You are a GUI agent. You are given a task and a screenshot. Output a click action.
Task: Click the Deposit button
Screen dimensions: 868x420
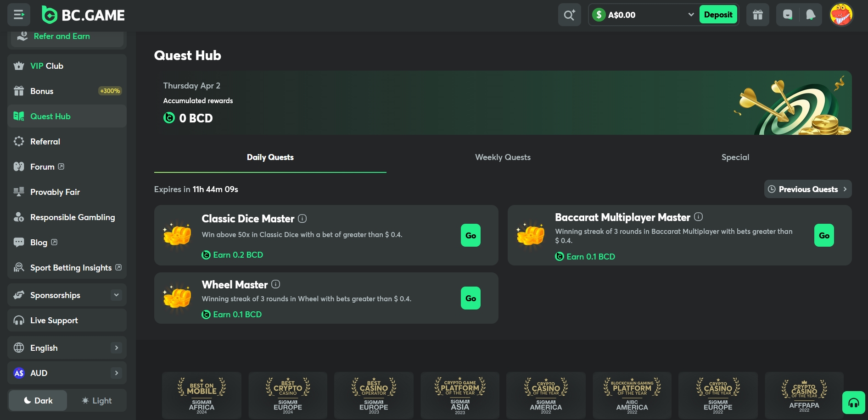pos(718,14)
